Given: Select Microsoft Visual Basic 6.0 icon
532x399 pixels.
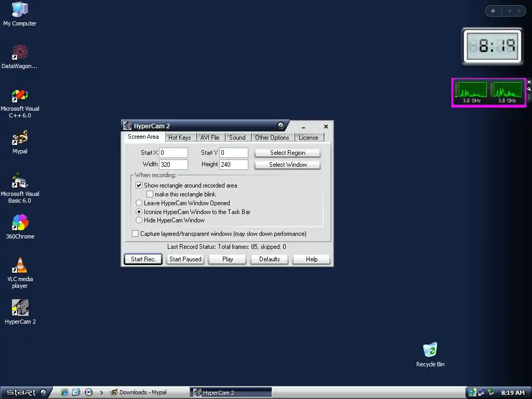Looking at the screenshot, I should coord(20,188).
